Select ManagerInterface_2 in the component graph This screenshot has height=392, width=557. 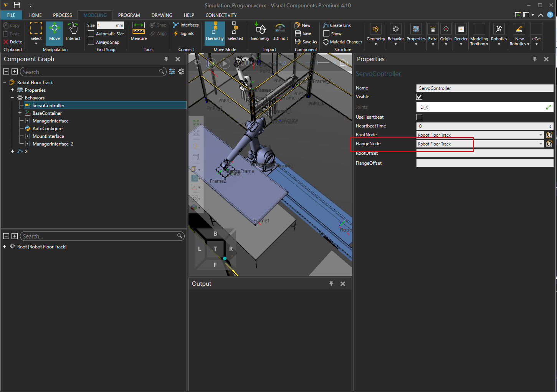pyautogui.click(x=53, y=144)
